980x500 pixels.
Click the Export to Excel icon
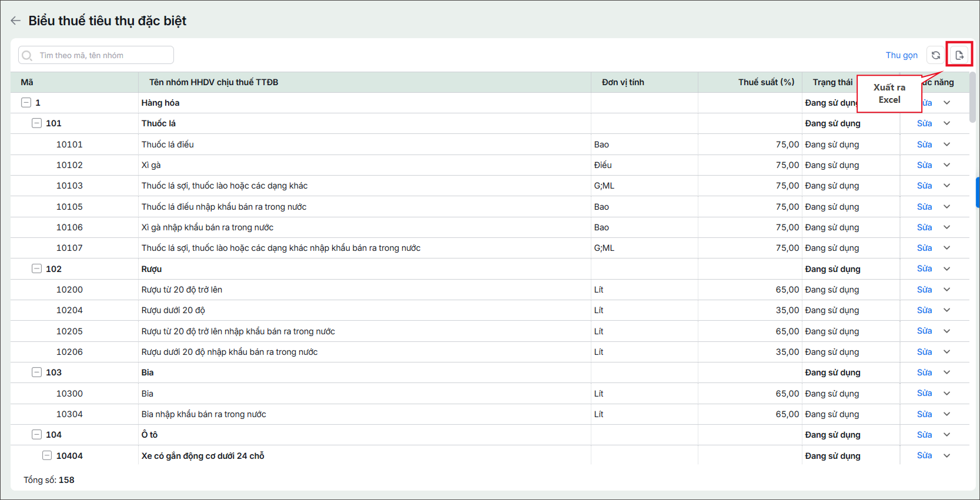pyautogui.click(x=959, y=55)
